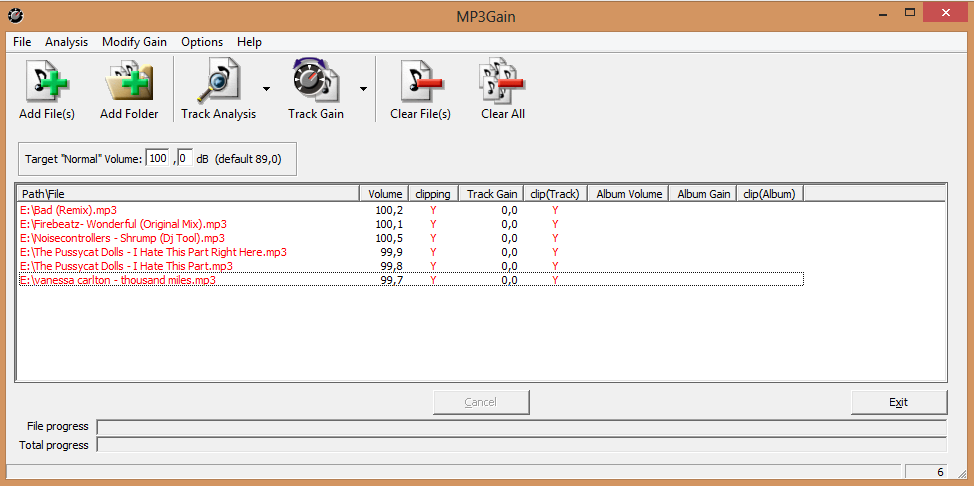Sort by the Path\File column header
974x486 pixels.
pos(188,194)
